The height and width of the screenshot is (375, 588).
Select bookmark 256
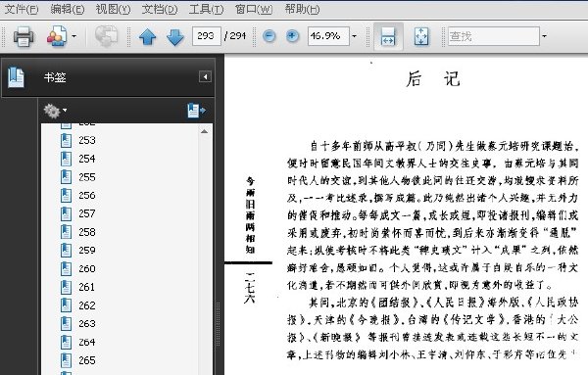point(78,195)
